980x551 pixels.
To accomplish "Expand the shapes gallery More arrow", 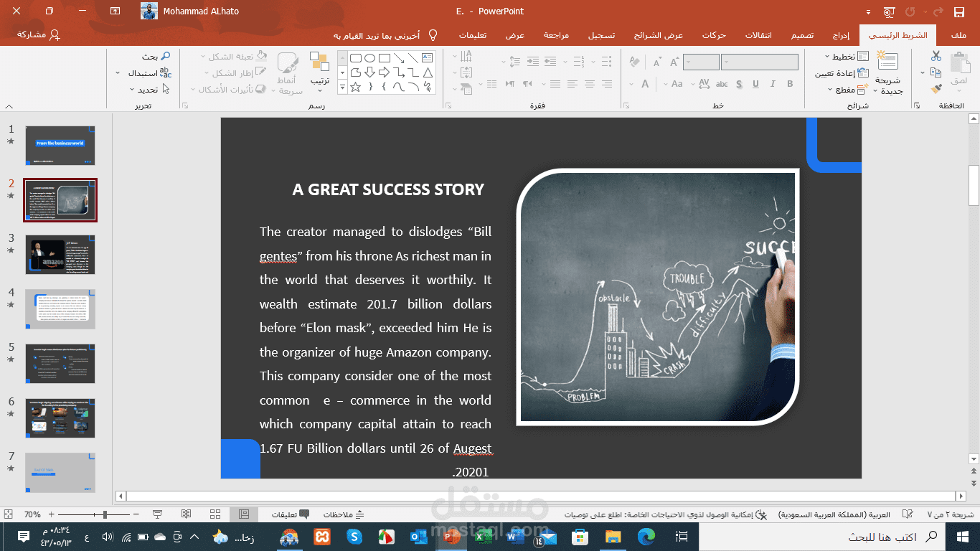I will [x=341, y=88].
